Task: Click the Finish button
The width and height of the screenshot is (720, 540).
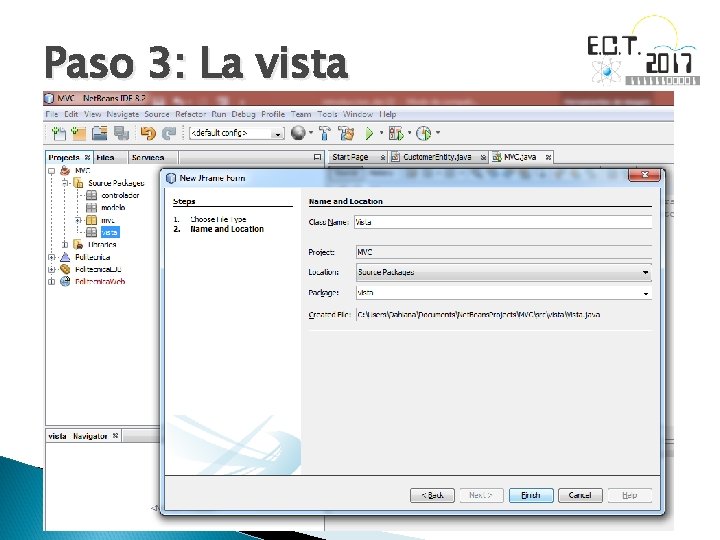Action: tap(531, 495)
